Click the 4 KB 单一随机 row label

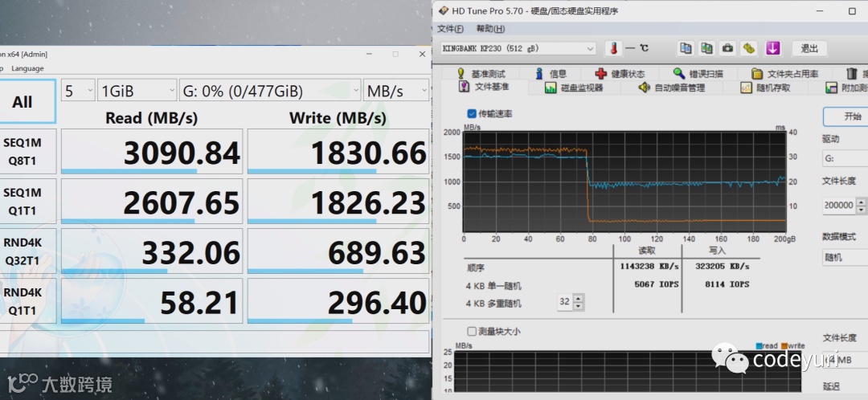493,286
